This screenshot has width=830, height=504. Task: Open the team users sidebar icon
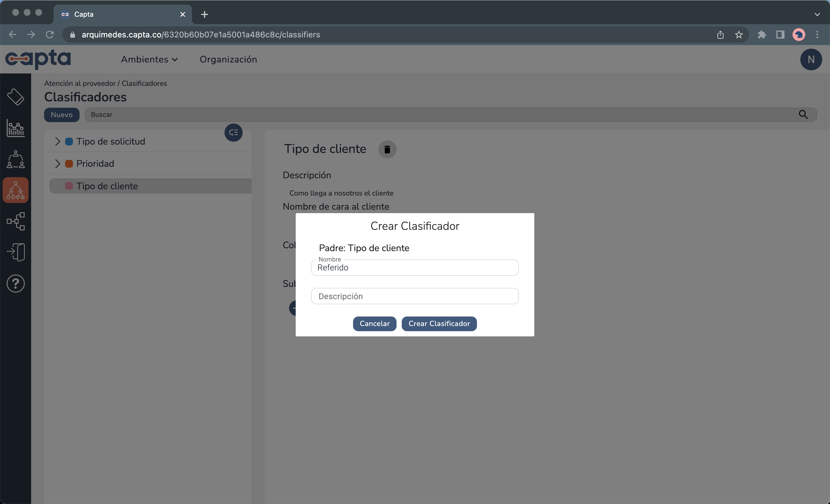tap(16, 159)
